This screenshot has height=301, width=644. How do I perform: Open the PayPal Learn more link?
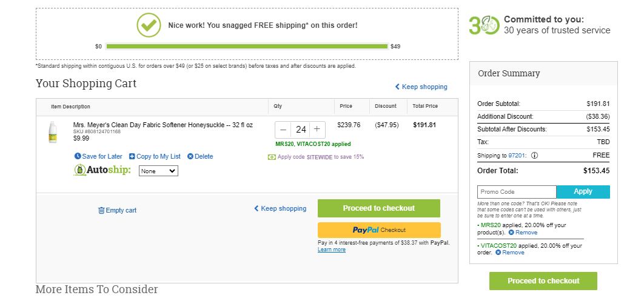(x=332, y=250)
